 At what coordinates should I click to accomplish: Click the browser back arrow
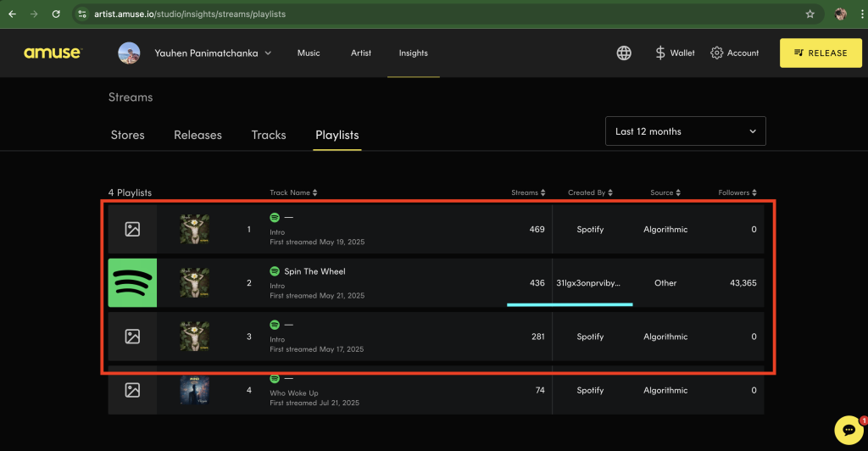pyautogui.click(x=12, y=14)
